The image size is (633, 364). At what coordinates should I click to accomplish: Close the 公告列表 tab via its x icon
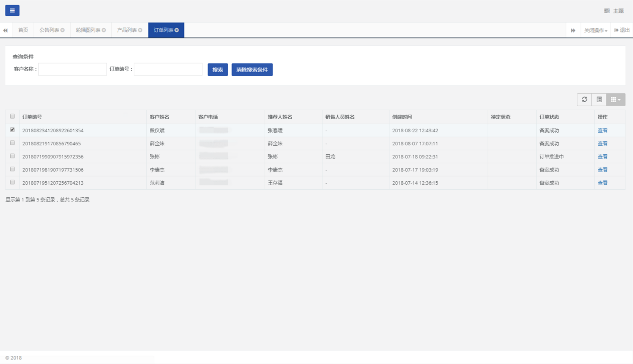point(63,30)
